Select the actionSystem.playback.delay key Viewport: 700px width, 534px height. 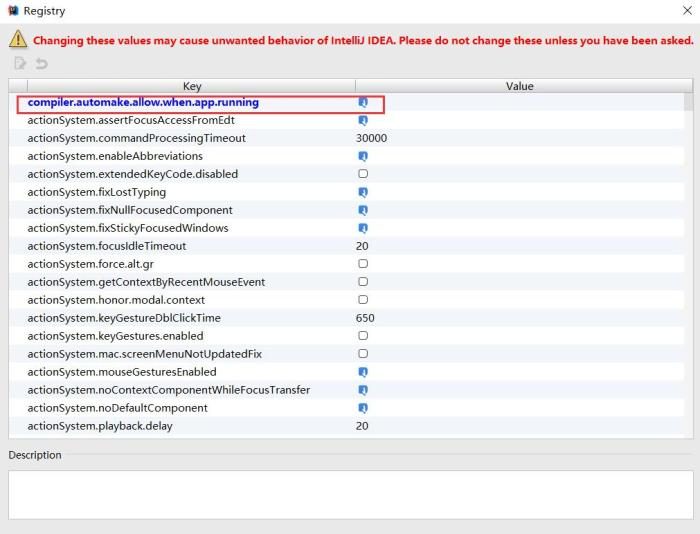[x=100, y=426]
